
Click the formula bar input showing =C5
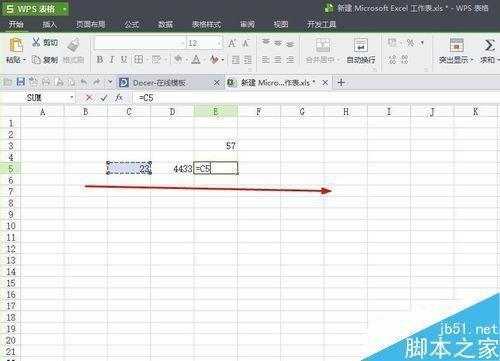(315, 98)
